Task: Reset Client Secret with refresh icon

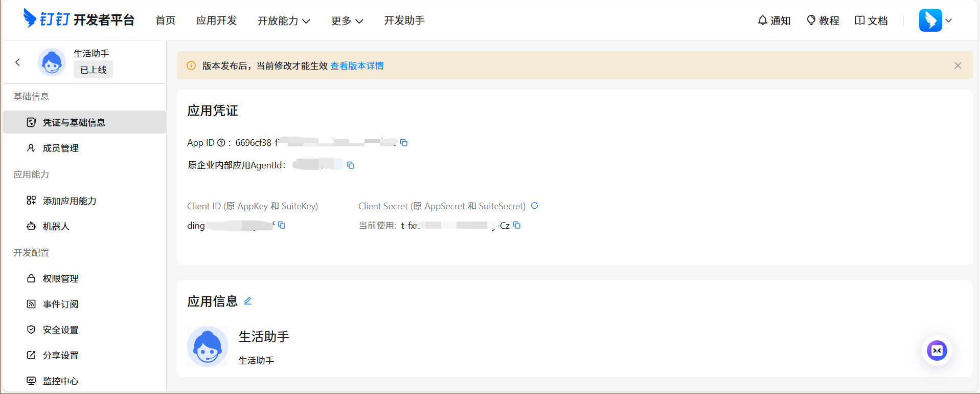Action: click(535, 206)
